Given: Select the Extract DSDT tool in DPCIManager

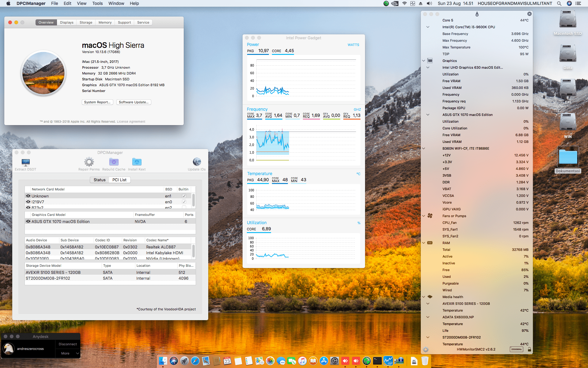Looking at the screenshot, I should (25, 163).
